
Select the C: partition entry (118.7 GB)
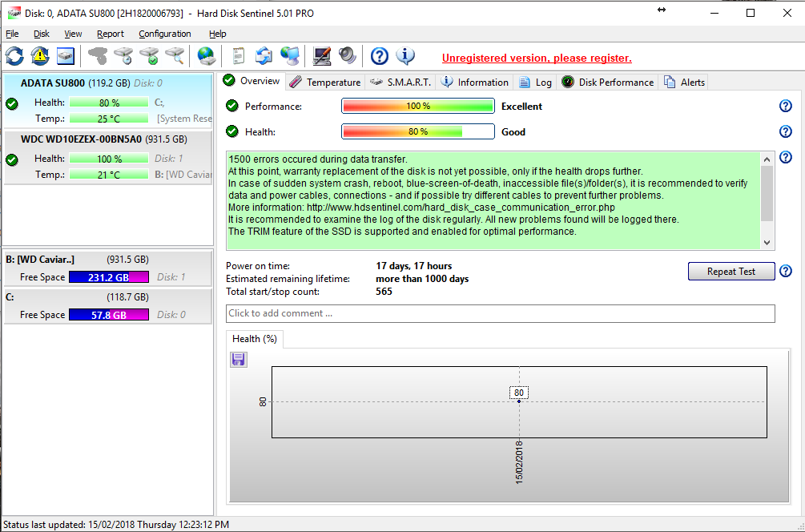(107, 306)
